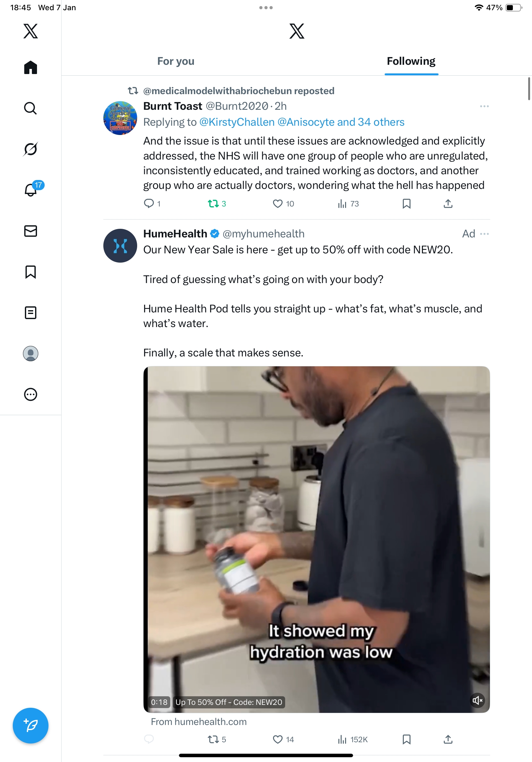Open Lists icon in sidebar

31,313
